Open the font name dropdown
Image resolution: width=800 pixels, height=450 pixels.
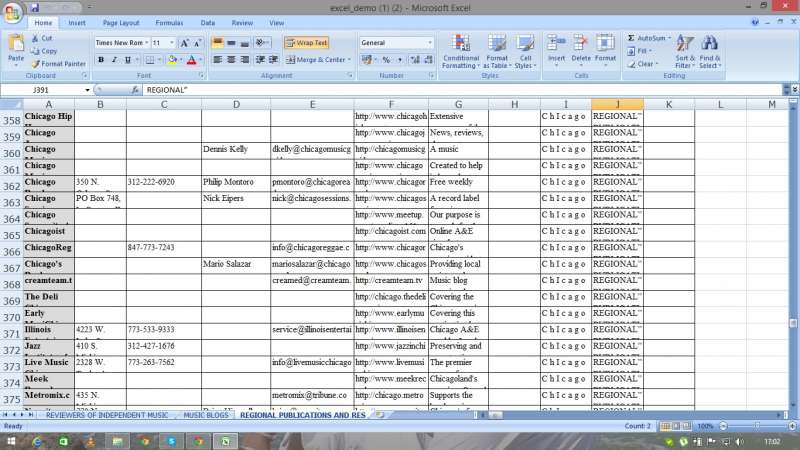pyautogui.click(x=147, y=43)
